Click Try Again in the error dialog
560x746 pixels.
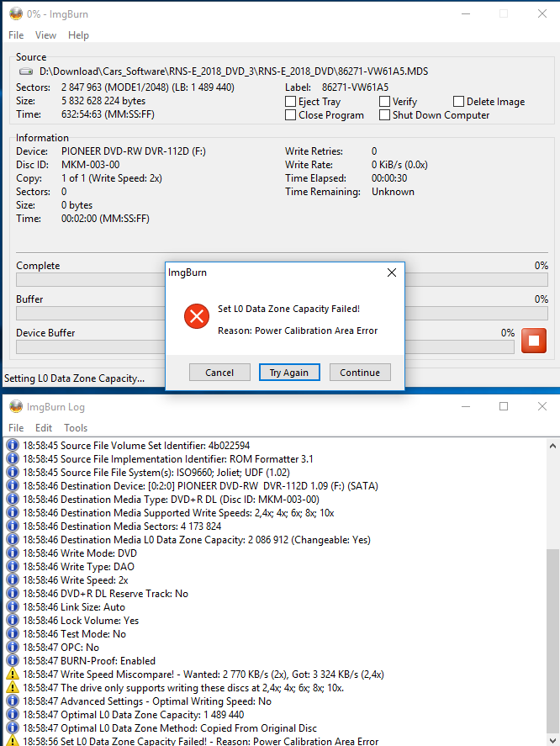289,373
